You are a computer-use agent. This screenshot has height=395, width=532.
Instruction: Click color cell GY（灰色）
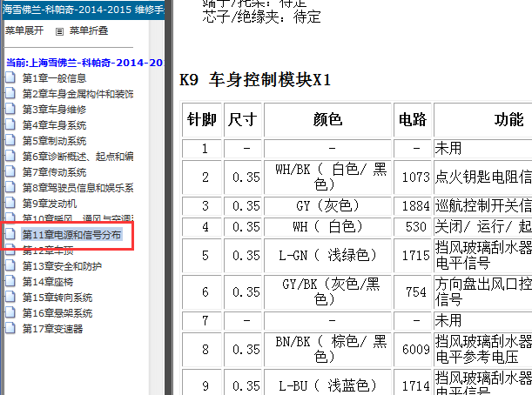[x=327, y=206]
